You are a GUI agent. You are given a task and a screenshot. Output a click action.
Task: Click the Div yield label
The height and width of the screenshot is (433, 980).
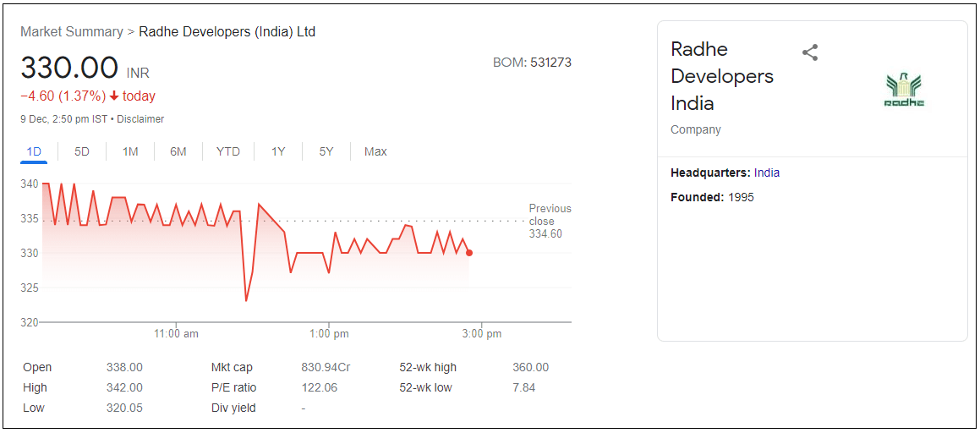pos(233,408)
